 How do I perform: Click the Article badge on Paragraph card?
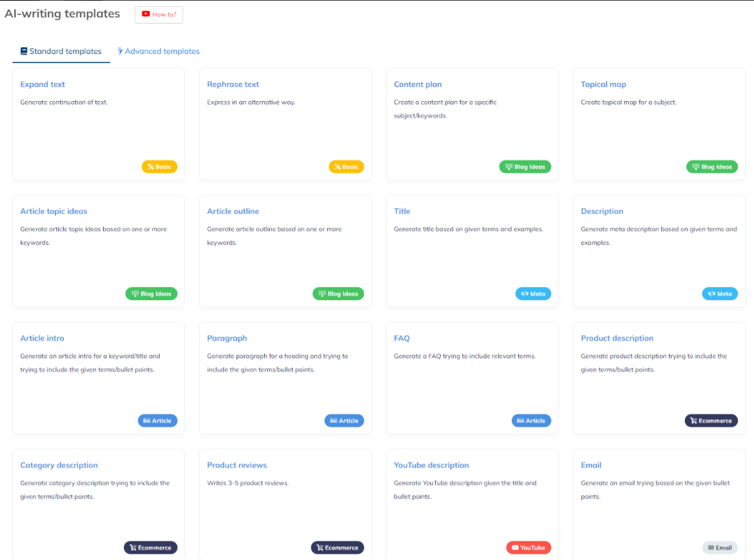point(344,420)
